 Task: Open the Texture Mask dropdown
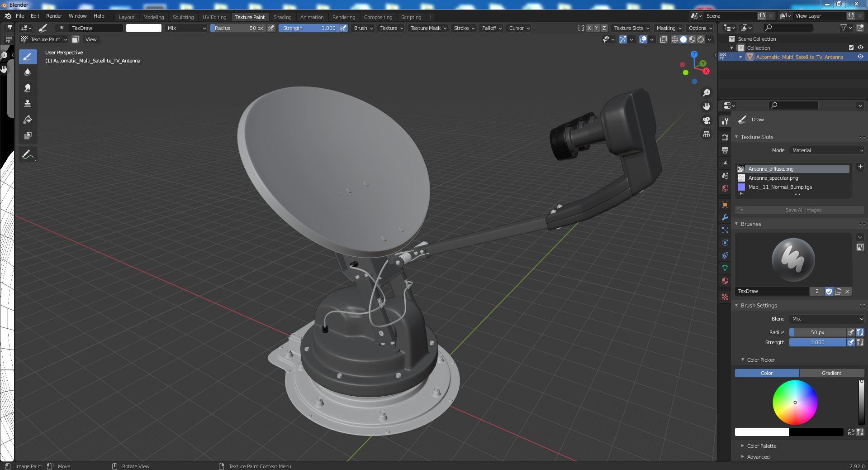[x=428, y=28]
